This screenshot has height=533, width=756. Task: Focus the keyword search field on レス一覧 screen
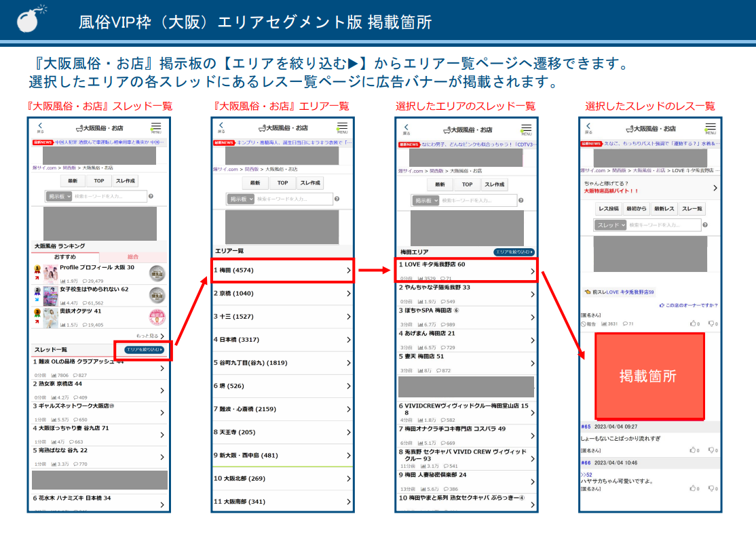tap(664, 225)
